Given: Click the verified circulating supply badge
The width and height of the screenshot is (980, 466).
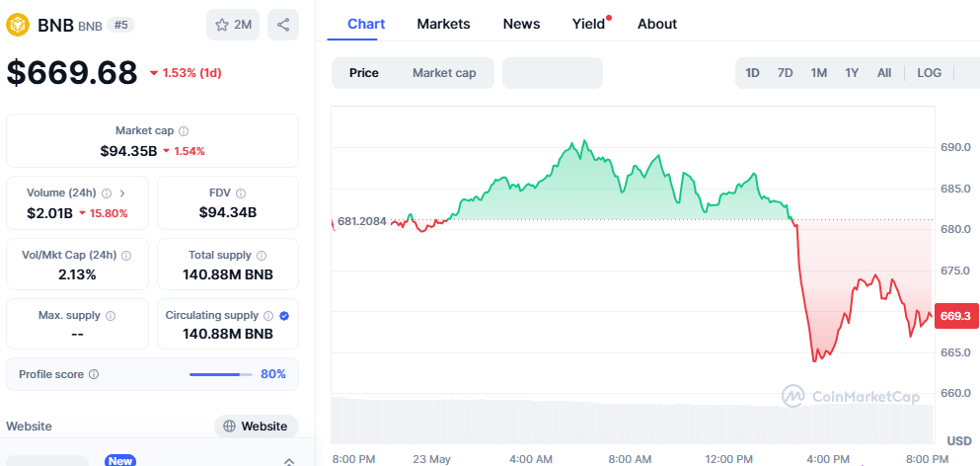Looking at the screenshot, I should pos(284,316).
